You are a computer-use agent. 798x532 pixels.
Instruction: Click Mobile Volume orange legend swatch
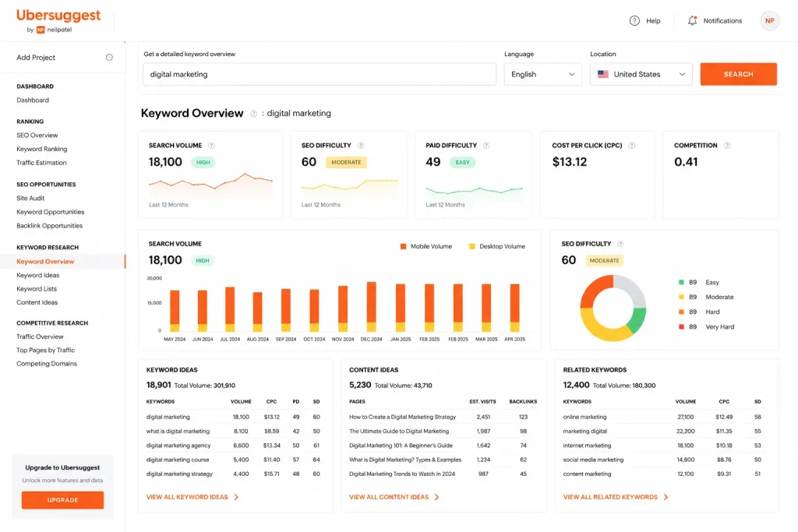click(403, 247)
